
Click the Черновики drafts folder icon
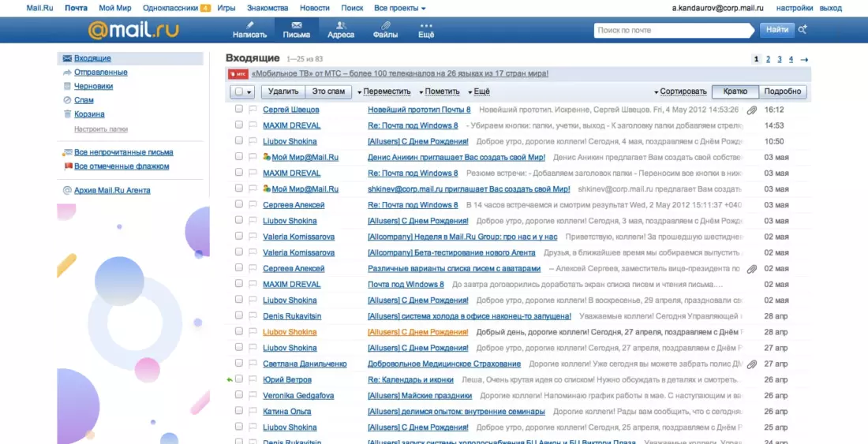click(67, 86)
